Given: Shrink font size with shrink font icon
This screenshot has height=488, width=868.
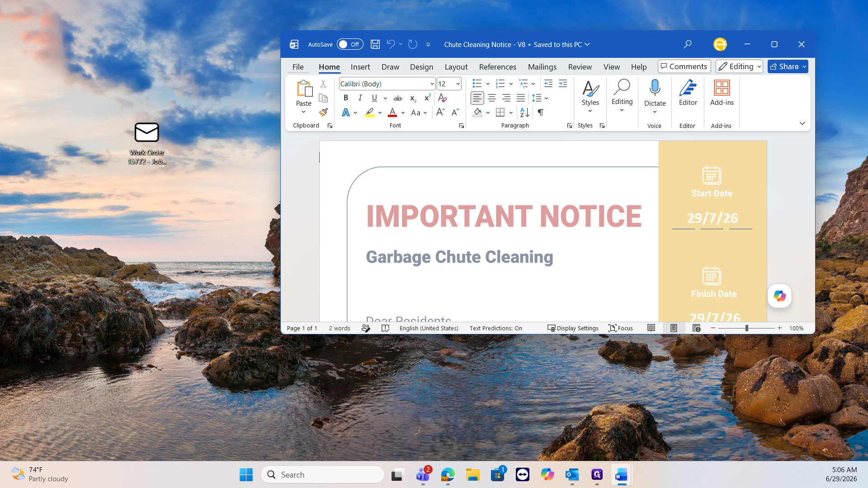Looking at the screenshot, I should 455,113.
